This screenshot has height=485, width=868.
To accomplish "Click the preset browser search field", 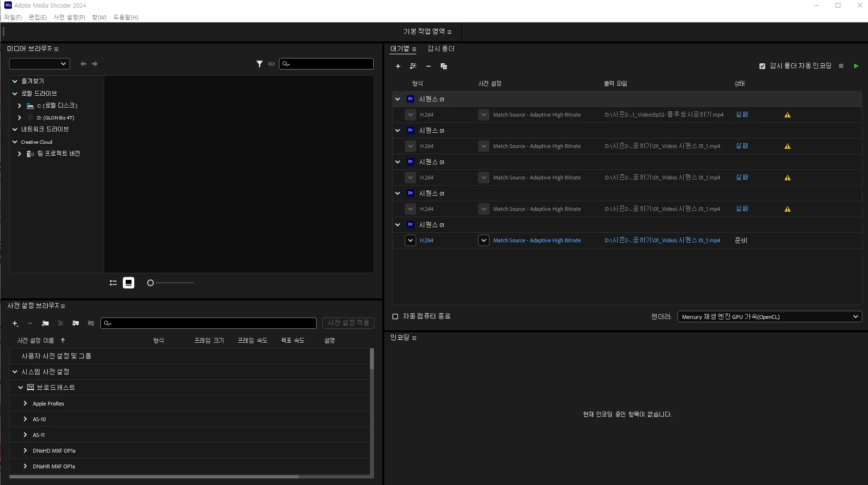I will [x=209, y=323].
